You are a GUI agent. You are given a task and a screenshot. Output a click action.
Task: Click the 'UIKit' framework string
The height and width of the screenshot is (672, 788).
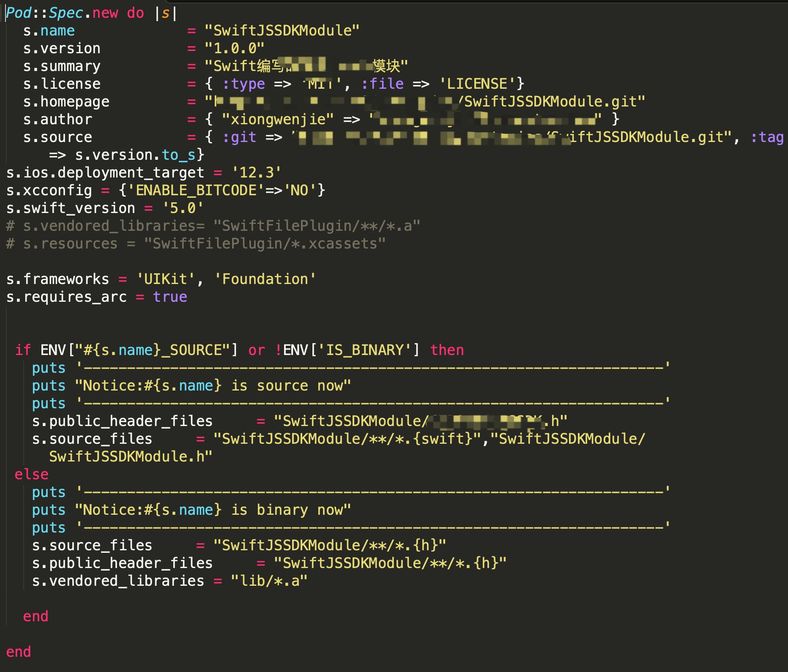[166, 279]
